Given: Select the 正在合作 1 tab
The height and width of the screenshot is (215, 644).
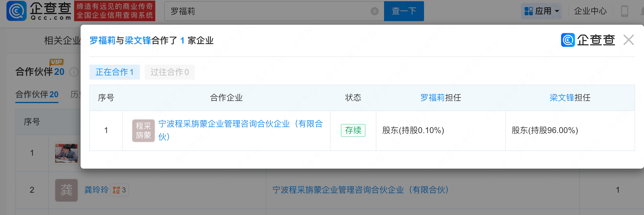Looking at the screenshot, I should point(114,72).
